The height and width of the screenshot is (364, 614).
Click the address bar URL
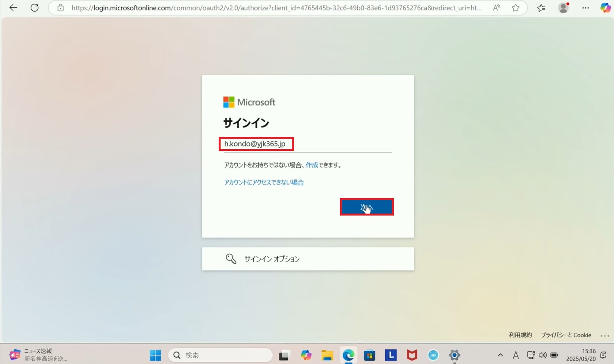pos(276,8)
